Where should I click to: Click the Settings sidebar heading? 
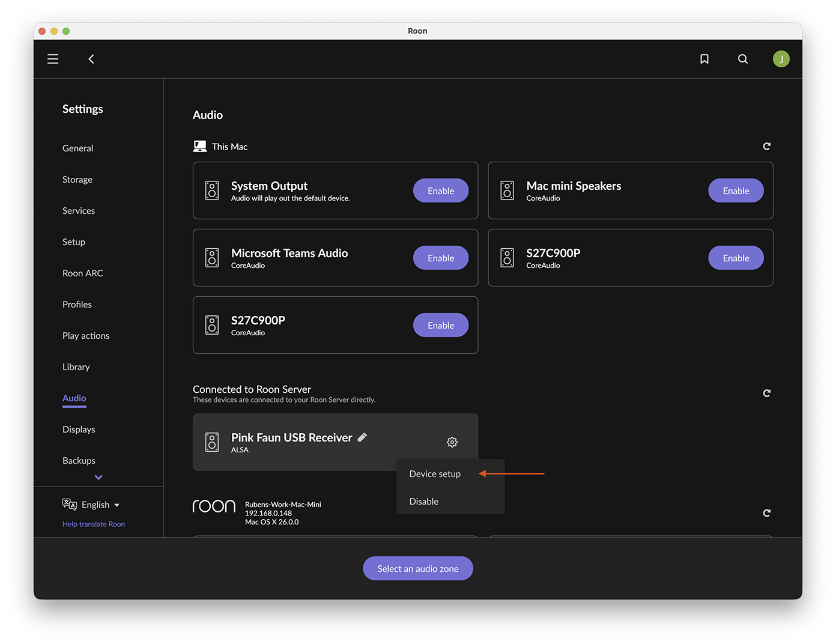[83, 109]
